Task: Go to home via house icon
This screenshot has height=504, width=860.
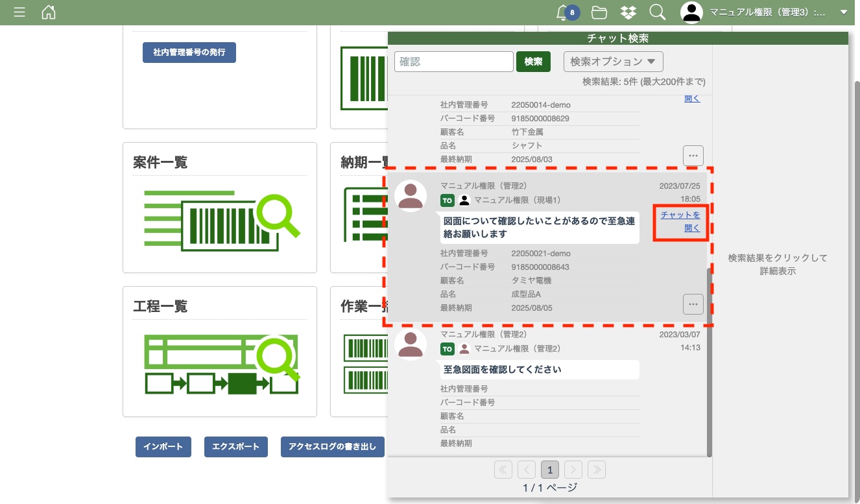Action: (49, 12)
